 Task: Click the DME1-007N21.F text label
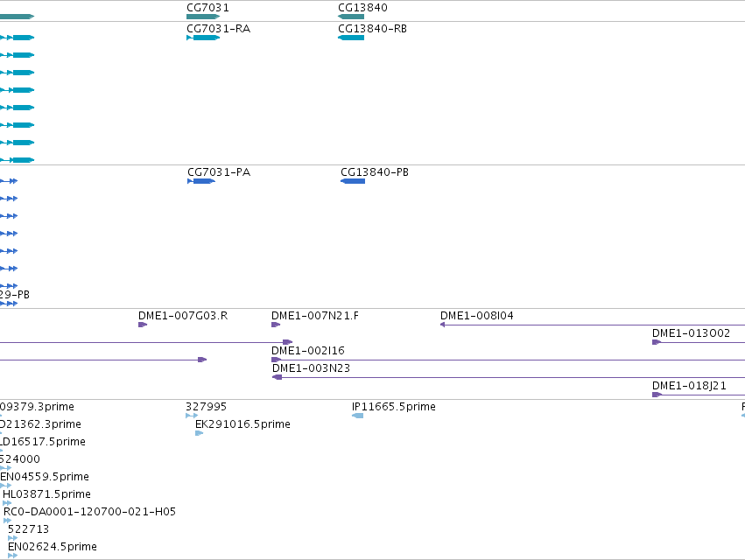pyautogui.click(x=315, y=315)
